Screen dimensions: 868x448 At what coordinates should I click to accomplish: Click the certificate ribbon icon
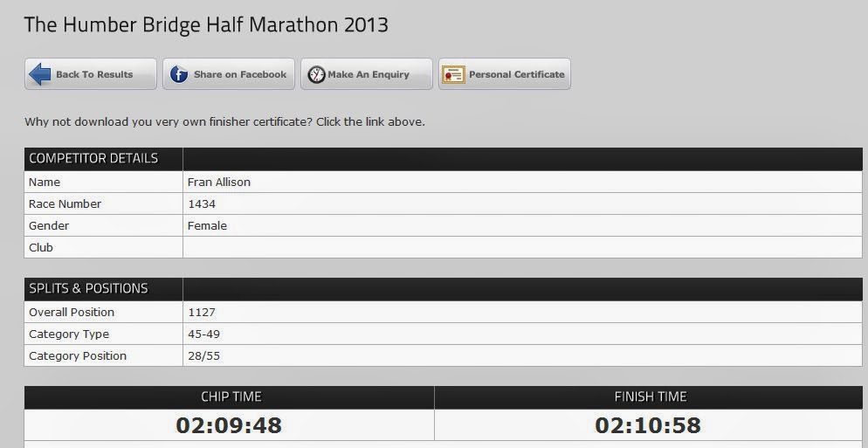(x=453, y=74)
